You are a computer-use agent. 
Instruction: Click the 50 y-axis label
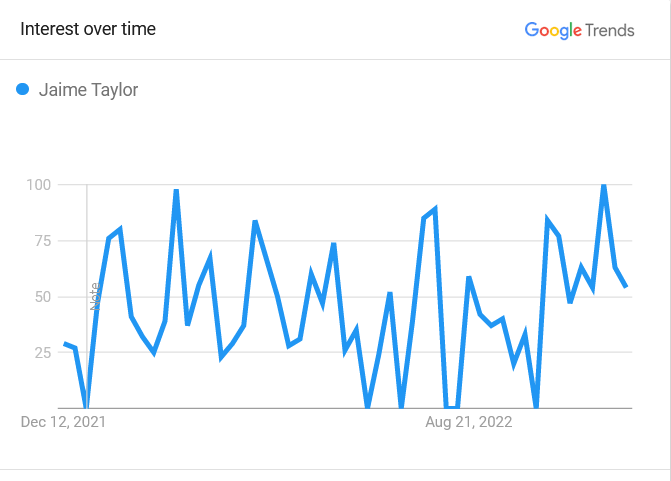coord(43,297)
